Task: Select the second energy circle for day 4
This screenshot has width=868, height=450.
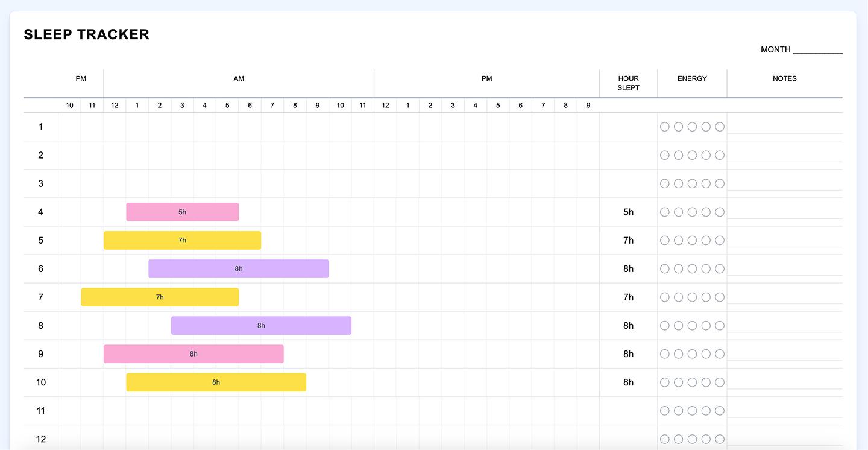Action: pyautogui.click(x=679, y=212)
